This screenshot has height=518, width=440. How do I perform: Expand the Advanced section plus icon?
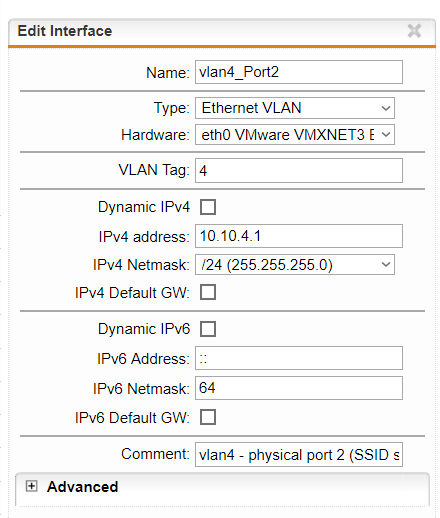[x=31, y=486]
